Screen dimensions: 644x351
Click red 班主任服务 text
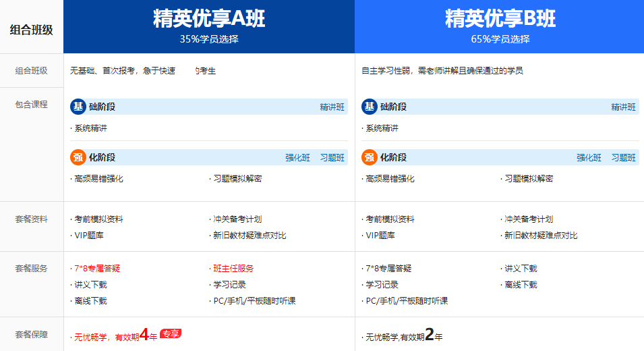click(x=233, y=269)
